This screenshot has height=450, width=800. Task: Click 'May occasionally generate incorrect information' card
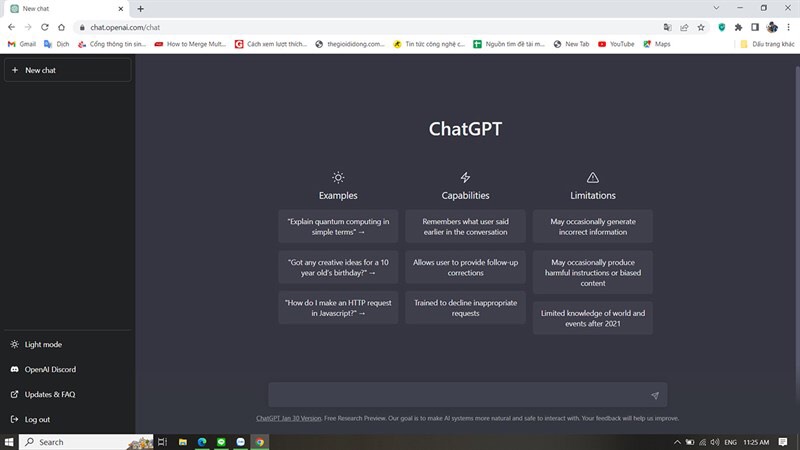click(593, 227)
